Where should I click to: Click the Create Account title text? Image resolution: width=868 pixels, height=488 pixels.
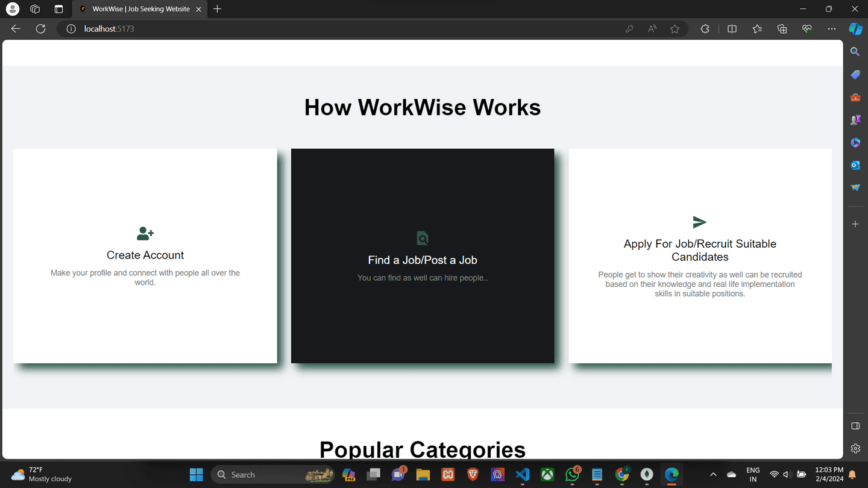coord(145,255)
